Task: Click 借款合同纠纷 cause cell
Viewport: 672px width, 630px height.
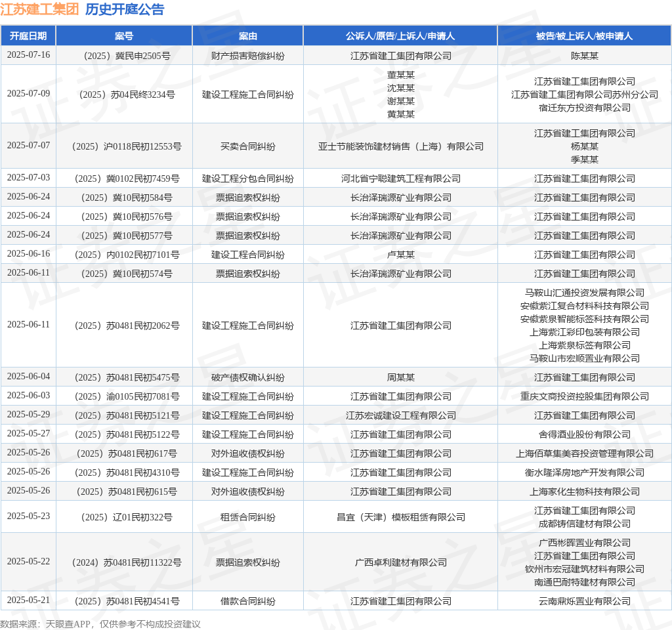Action: (x=247, y=601)
